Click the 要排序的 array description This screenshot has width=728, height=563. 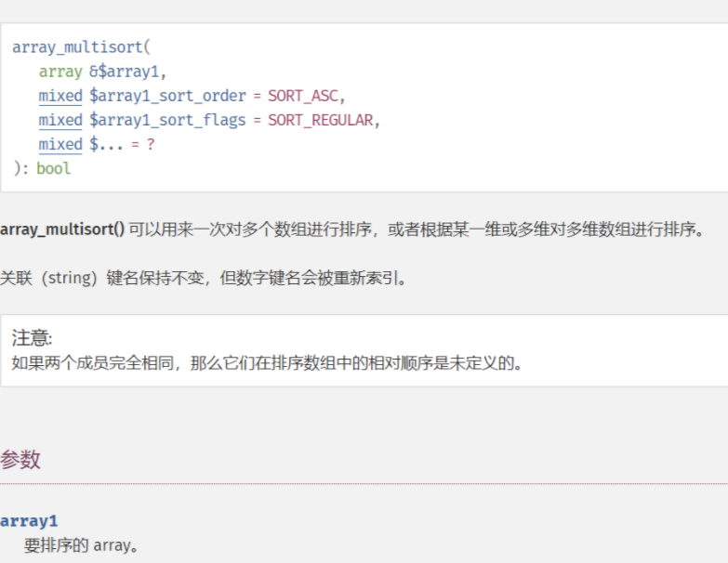(x=81, y=545)
